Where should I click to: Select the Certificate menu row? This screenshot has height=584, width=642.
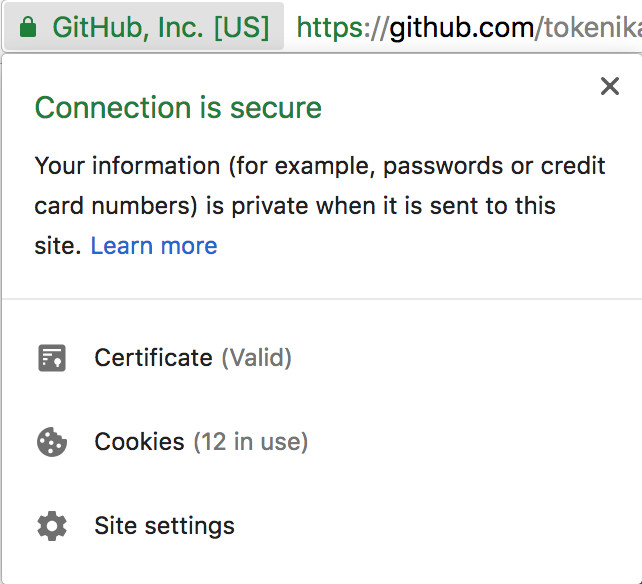click(x=322, y=358)
